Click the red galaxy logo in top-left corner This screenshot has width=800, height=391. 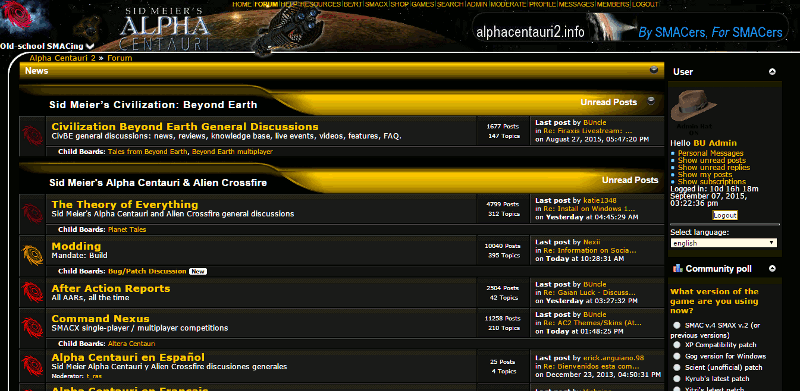tap(18, 17)
